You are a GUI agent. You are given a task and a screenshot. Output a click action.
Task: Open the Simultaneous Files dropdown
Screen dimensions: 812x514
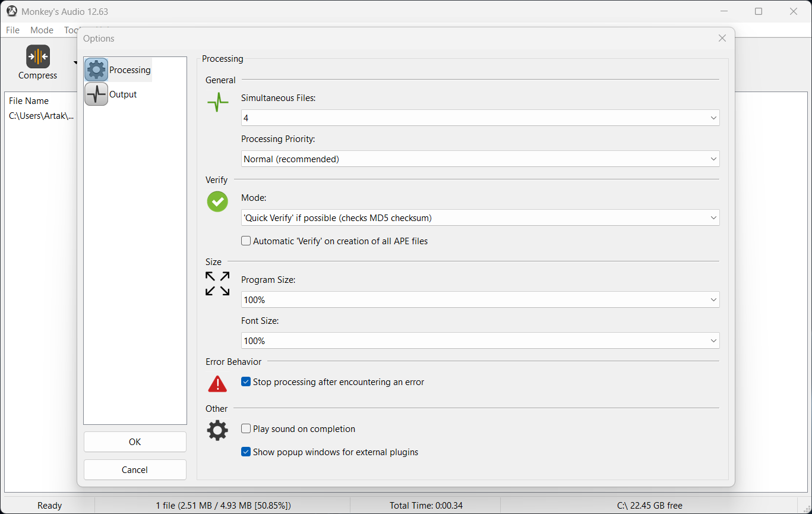480,118
